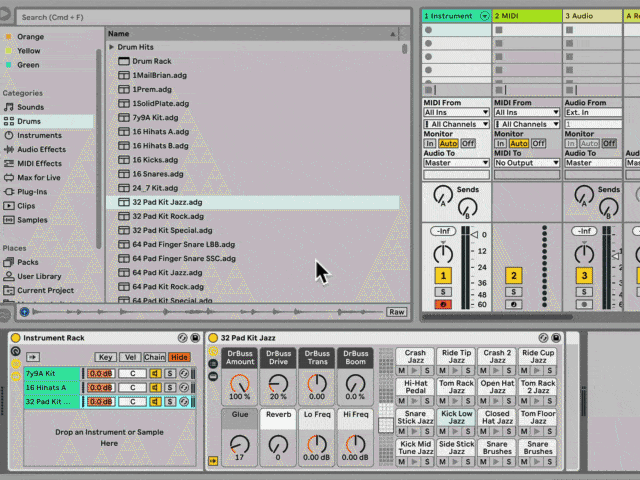Open the MIDI Effects category

click(39, 163)
